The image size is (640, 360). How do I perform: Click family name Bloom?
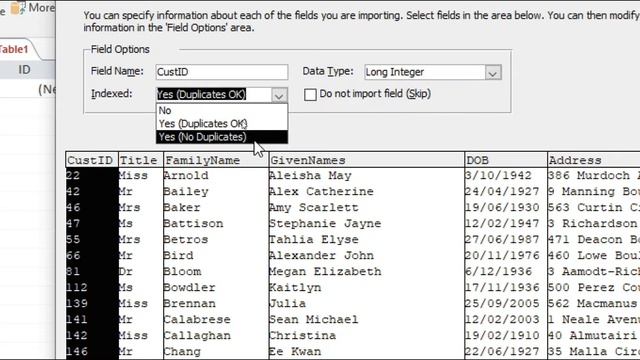click(182, 271)
